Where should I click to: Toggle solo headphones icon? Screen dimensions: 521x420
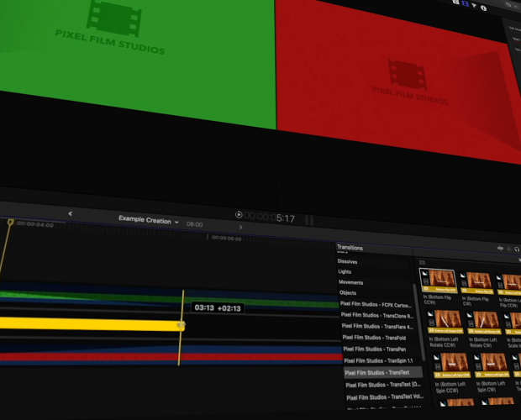tap(517, 249)
